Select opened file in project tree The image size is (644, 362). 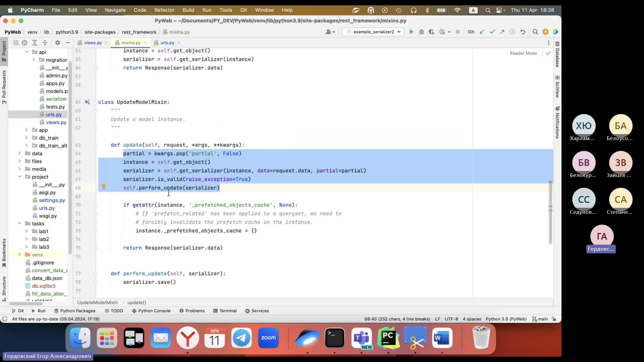click(24, 43)
